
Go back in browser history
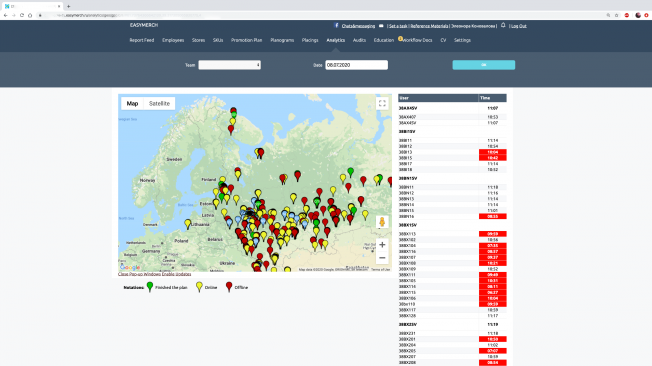(x=5, y=15)
